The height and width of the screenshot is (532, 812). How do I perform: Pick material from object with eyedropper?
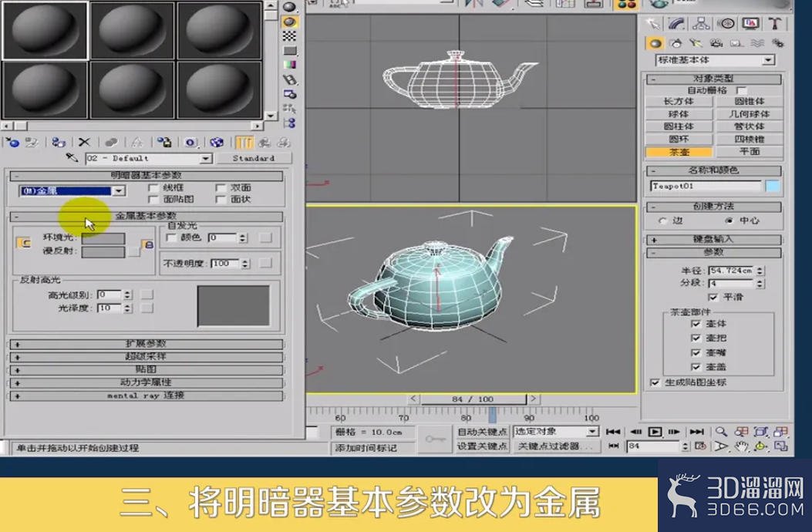[x=72, y=157]
